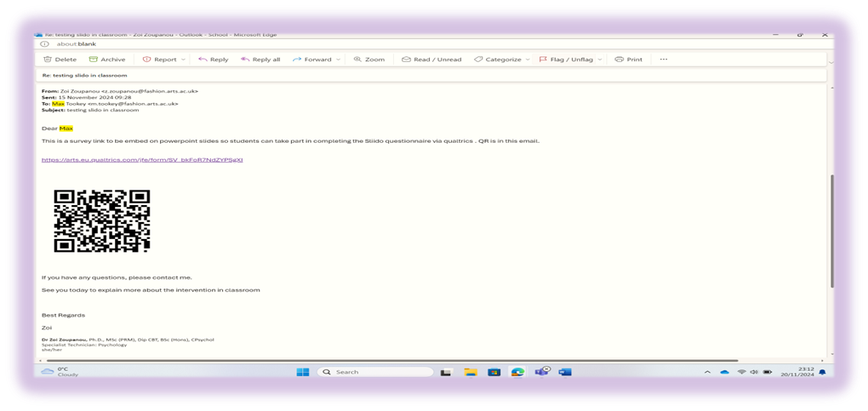Click the line 'See you today to explain more'
Image resolution: width=868 pixels, height=411 pixels.
pyautogui.click(x=151, y=289)
